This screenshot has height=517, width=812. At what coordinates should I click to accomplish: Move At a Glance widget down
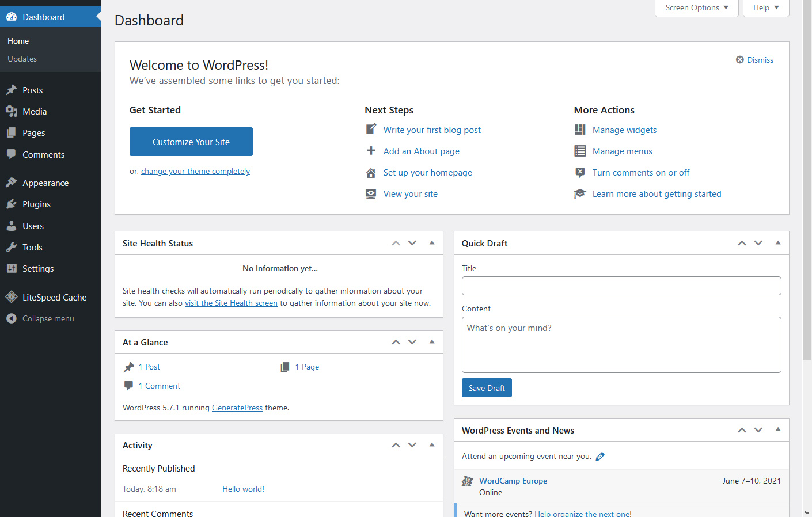pos(412,342)
